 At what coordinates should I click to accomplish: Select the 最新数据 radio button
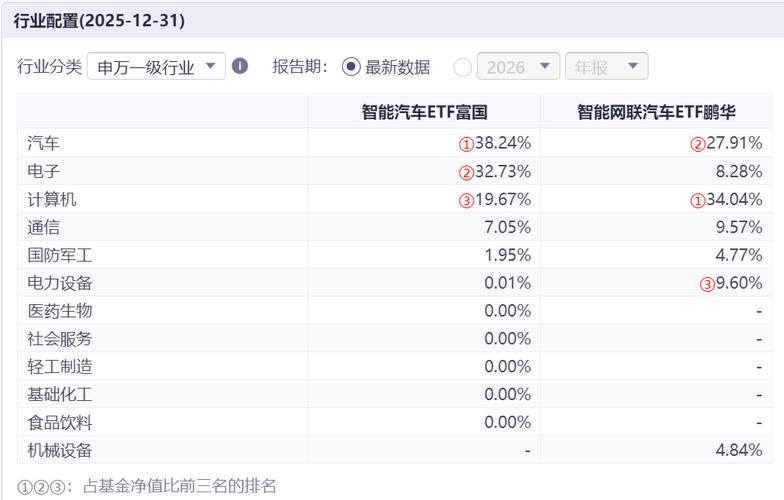click(351, 66)
